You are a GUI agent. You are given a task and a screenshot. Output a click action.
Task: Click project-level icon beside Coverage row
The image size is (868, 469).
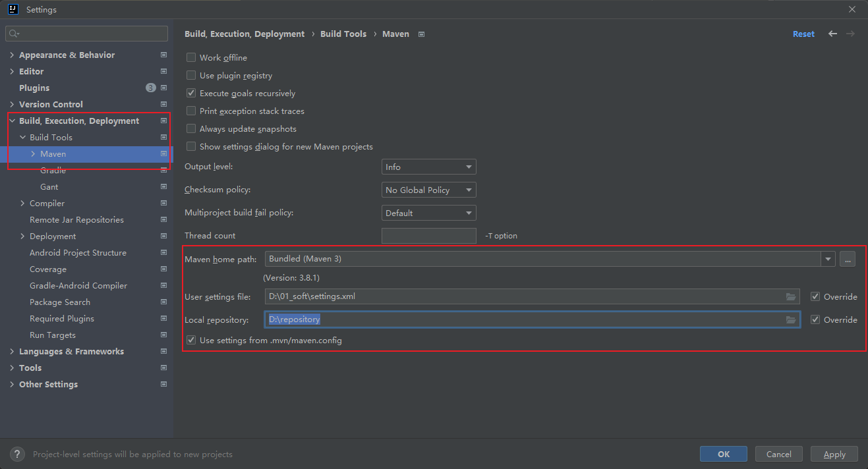tap(163, 269)
